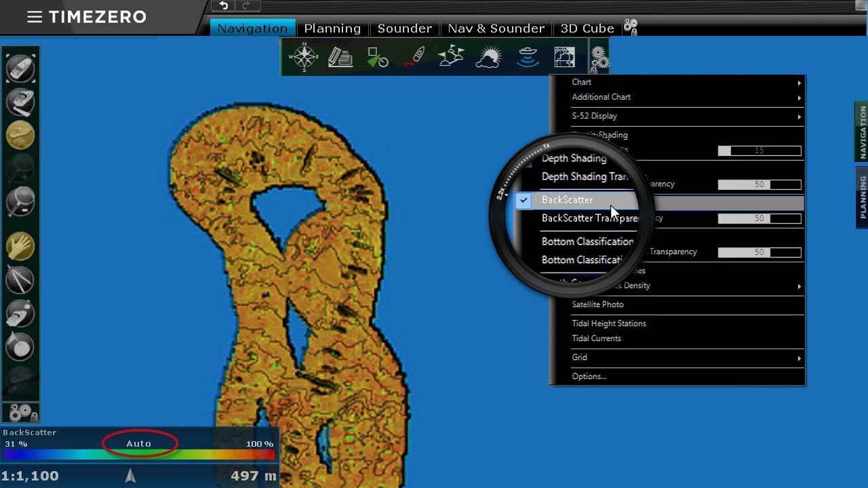The height and width of the screenshot is (488, 868).
Task: Click the BackScatter Transparency slider
Action: (759, 218)
